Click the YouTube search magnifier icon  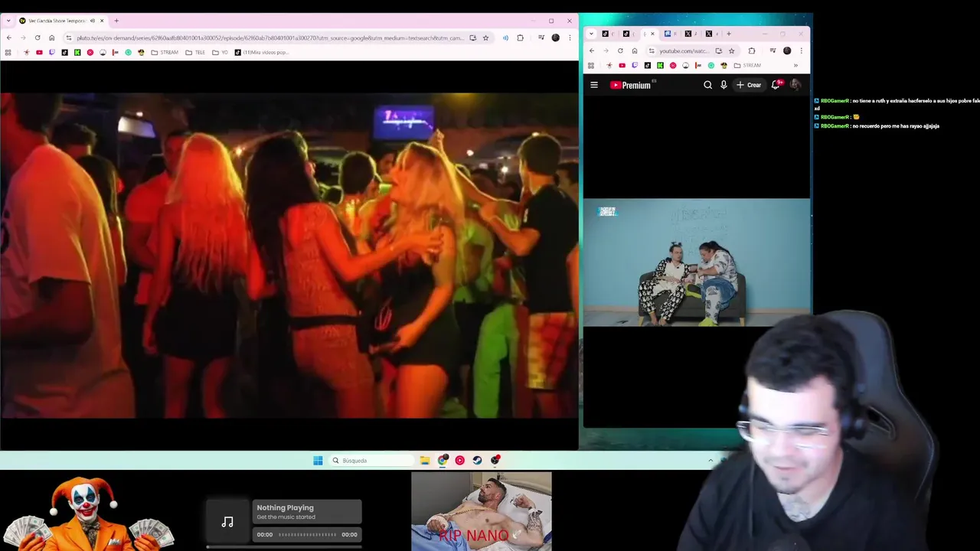[x=707, y=85]
